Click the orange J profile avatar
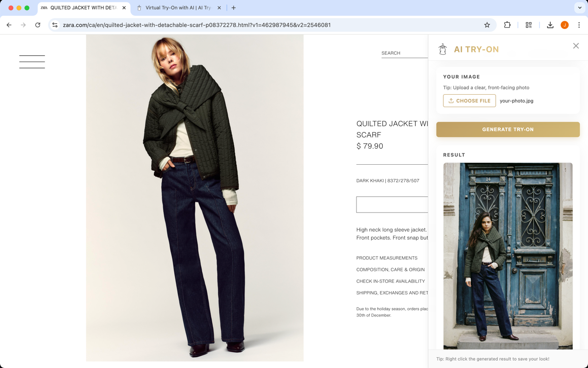Screen dimensions: 588x368 pyautogui.click(x=565, y=25)
